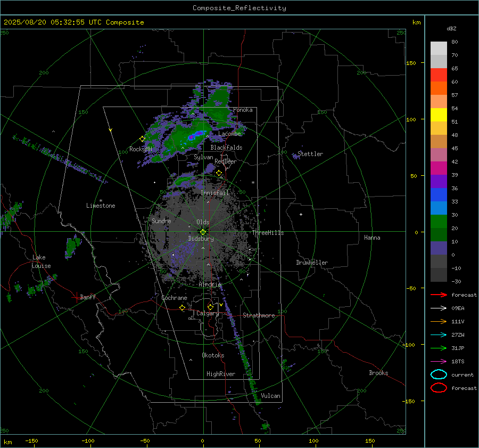Click the '2025/08/20 05:32:55 UTC Composite' timestamp
This screenshot has width=479, height=448.
tap(73, 22)
